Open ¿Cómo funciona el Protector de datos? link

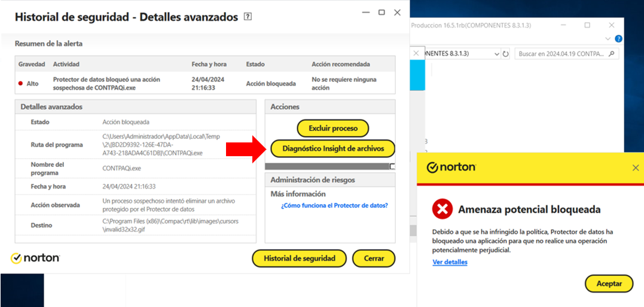click(x=334, y=205)
